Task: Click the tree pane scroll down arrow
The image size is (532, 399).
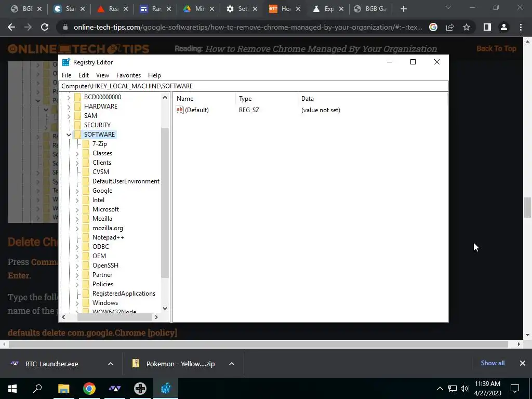Action: pyautogui.click(x=165, y=309)
